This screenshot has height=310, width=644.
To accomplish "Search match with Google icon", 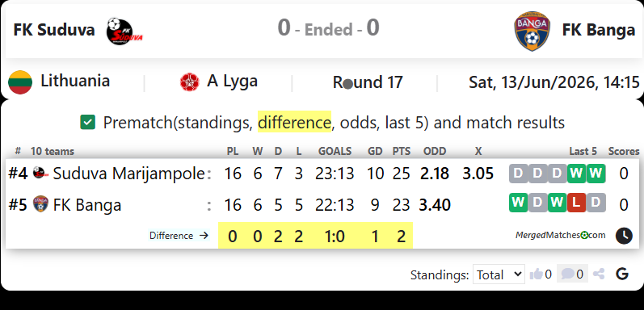I will tap(622, 274).
